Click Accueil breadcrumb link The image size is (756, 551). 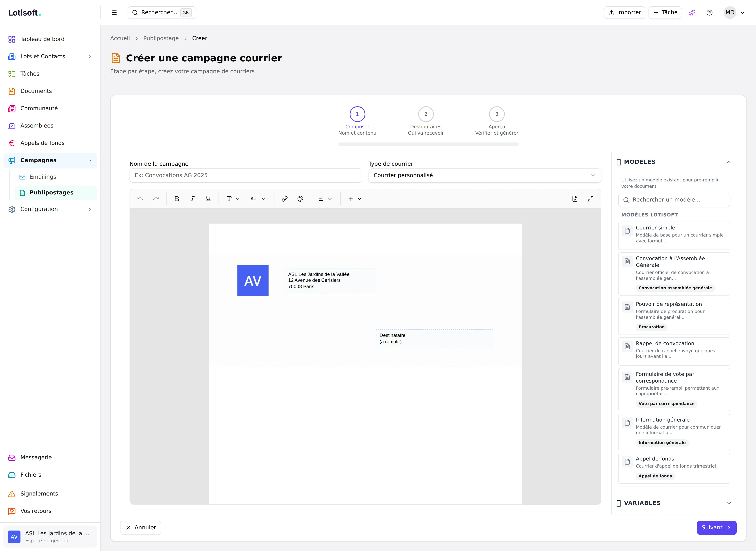coord(120,38)
